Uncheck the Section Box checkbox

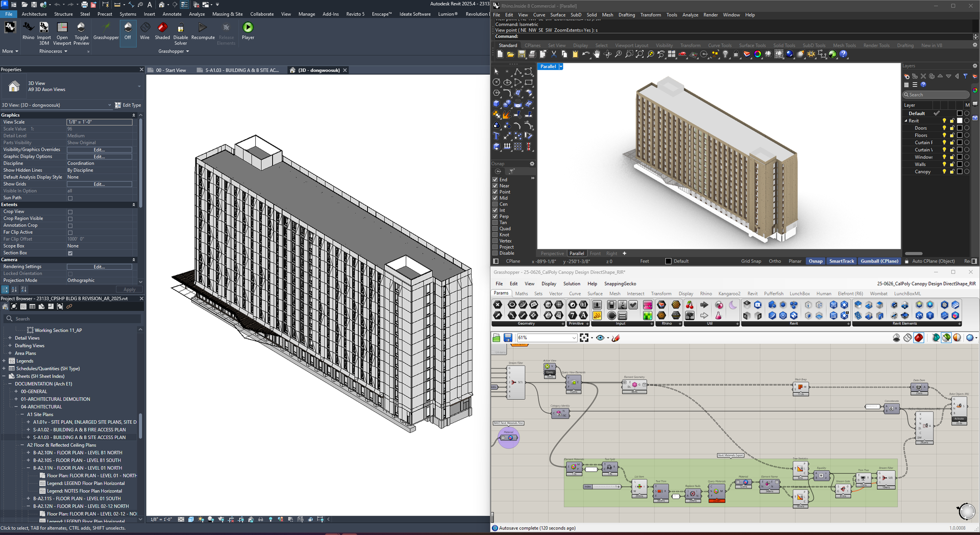click(70, 253)
